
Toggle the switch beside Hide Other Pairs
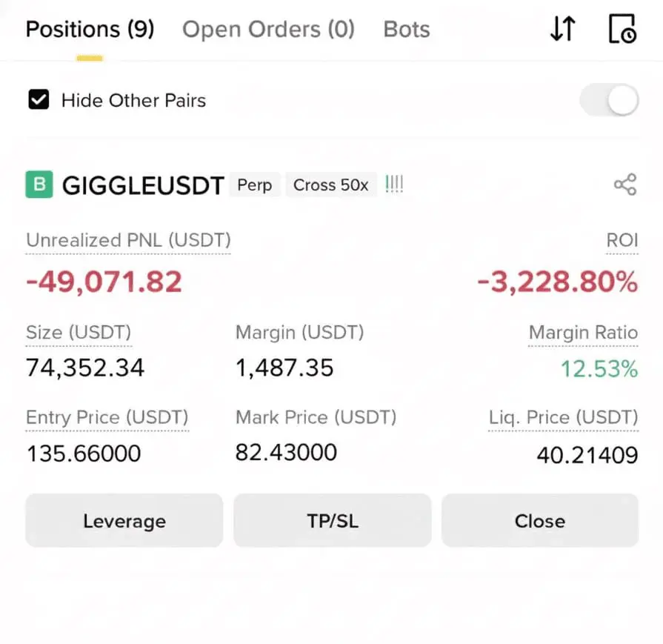click(x=610, y=100)
